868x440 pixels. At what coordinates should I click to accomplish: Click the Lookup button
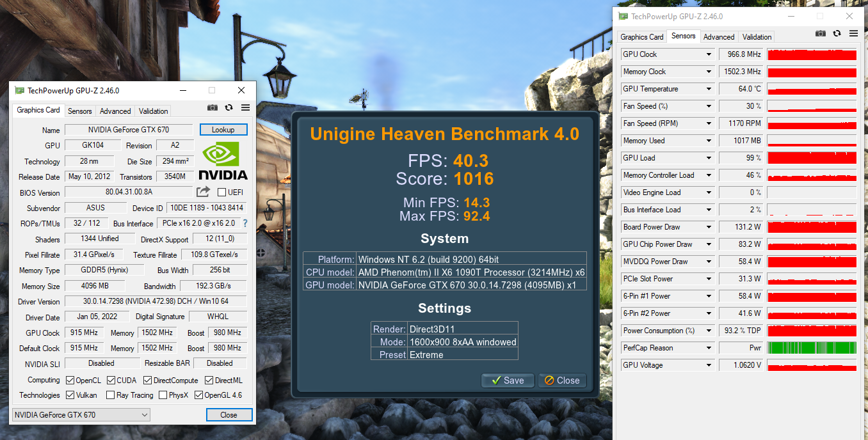pyautogui.click(x=223, y=130)
